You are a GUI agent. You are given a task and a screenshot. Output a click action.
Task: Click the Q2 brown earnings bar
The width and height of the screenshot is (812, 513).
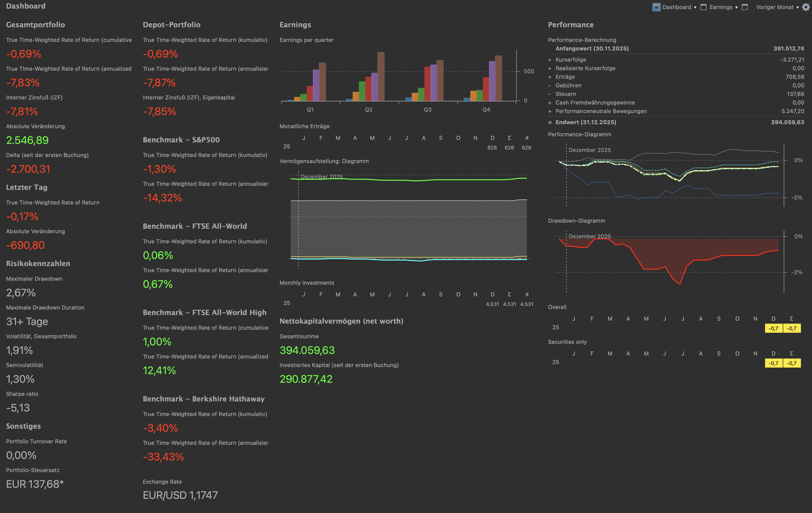(381, 76)
